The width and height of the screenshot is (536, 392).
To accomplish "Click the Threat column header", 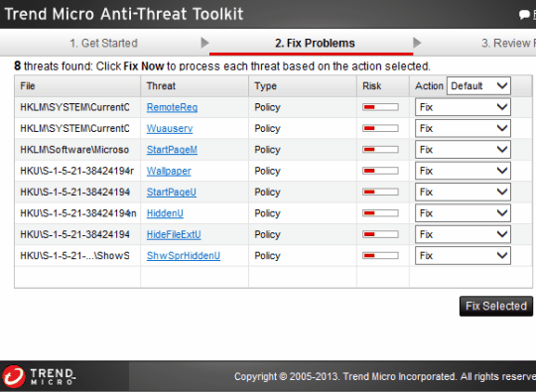I will (195, 86).
